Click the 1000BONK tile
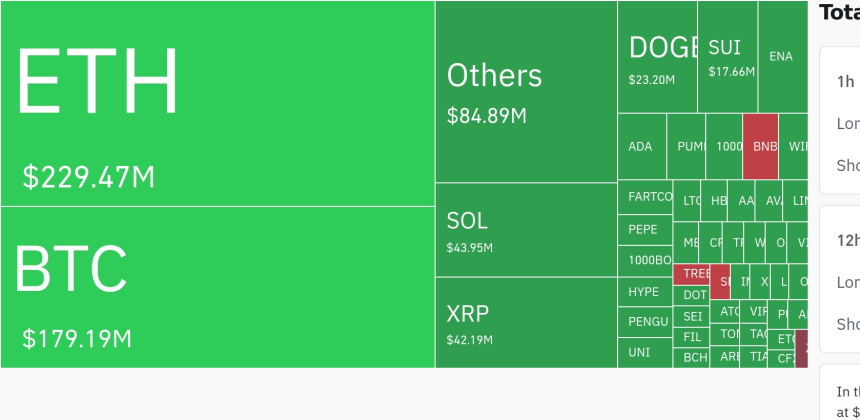Viewport: 860px width, 420px height. coord(645,260)
